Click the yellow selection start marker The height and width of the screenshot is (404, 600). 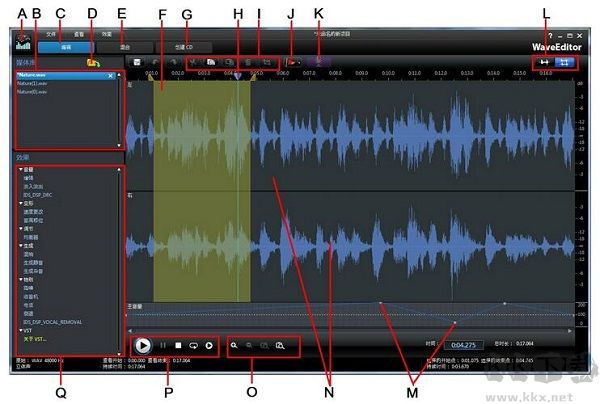[151, 78]
